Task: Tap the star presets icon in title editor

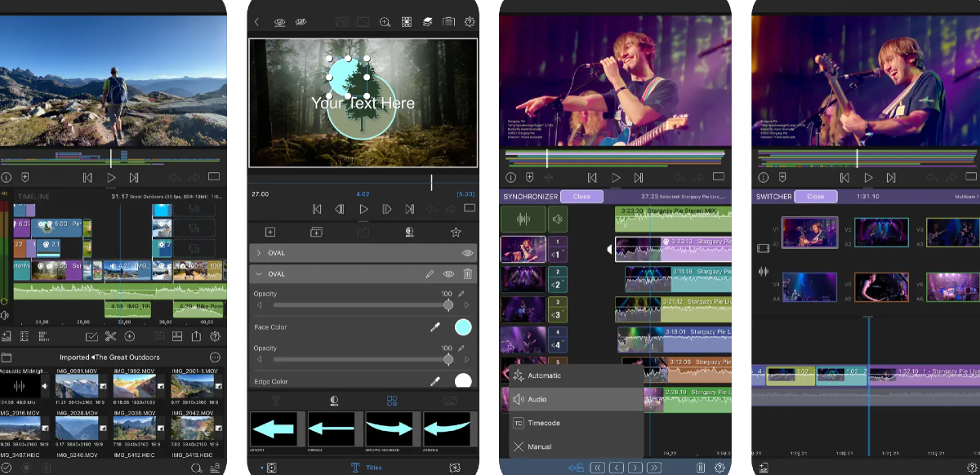Action: 456,233
